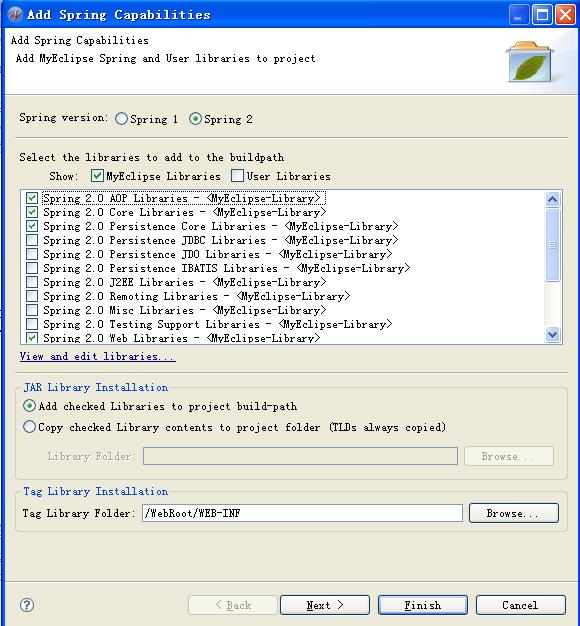The image size is (580, 626).
Task: Click the title bar application icon
Action: point(15,14)
